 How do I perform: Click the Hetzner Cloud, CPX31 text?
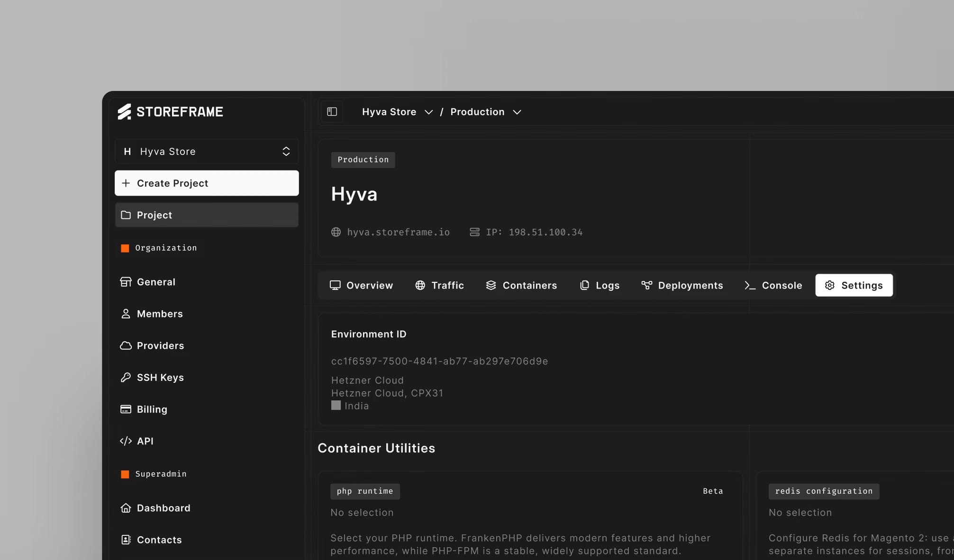[x=387, y=393]
